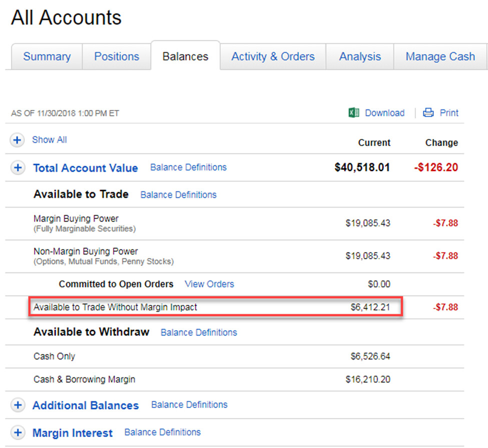Expand the Total Account Value section
Image resolution: width=488 pixels, height=448 pixels.
point(18,168)
